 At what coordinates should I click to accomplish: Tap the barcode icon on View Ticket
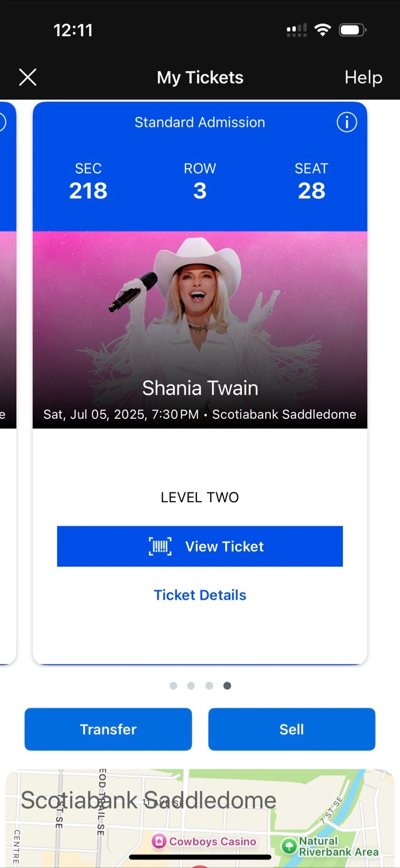(160, 547)
